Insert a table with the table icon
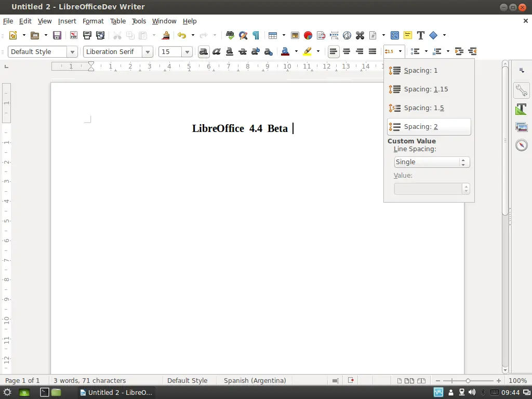 click(x=272, y=35)
